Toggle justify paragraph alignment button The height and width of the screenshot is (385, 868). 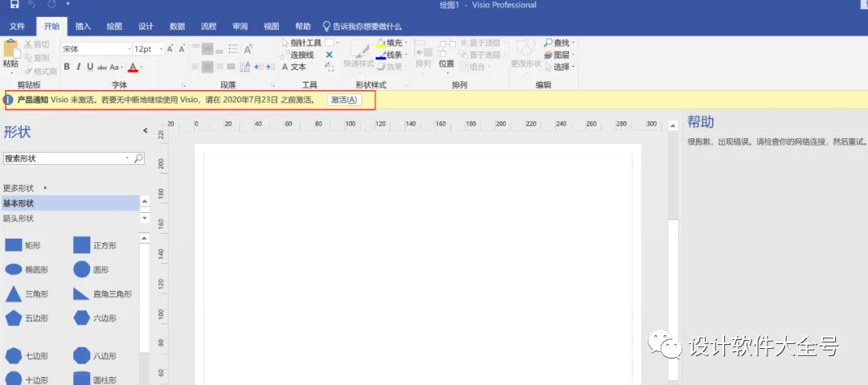[231, 67]
